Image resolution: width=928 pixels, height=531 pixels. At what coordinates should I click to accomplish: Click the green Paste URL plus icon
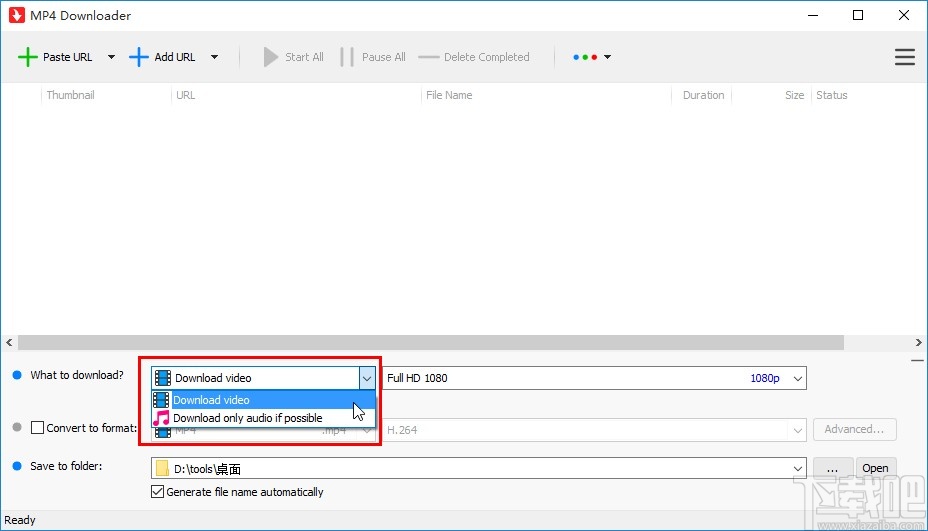27,57
